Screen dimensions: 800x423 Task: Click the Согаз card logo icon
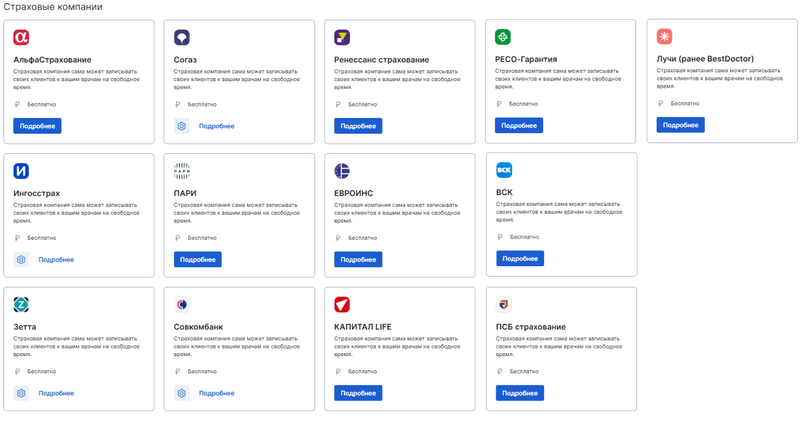pyautogui.click(x=182, y=37)
